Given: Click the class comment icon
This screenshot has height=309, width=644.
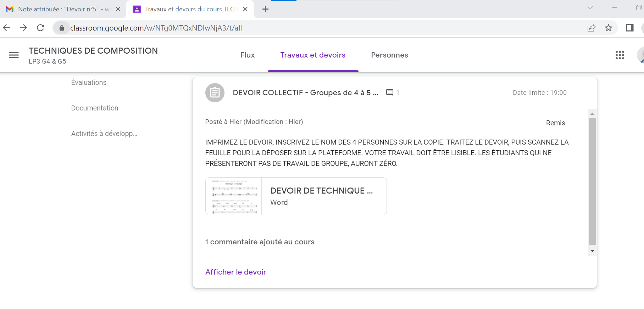Looking at the screenshot, I should [390, 93].
